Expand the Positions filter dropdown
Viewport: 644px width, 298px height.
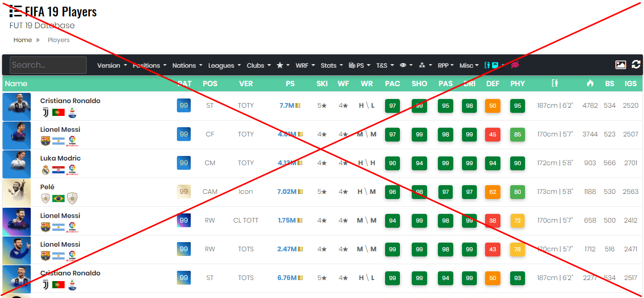(150, 65)
